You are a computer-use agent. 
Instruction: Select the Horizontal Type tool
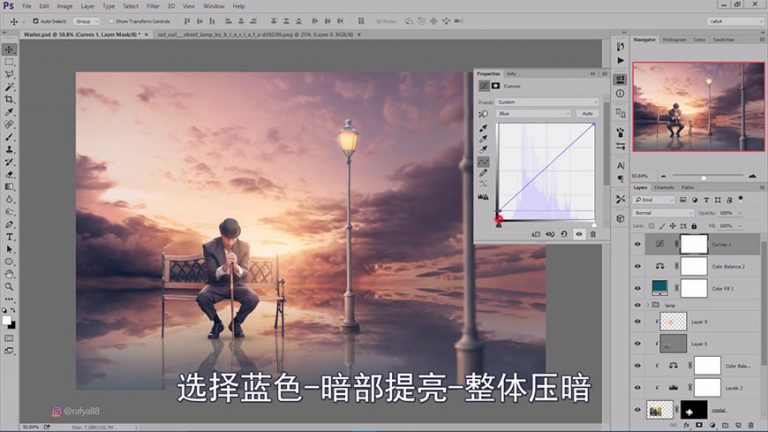pyautogui.click(x=9, y=237)
